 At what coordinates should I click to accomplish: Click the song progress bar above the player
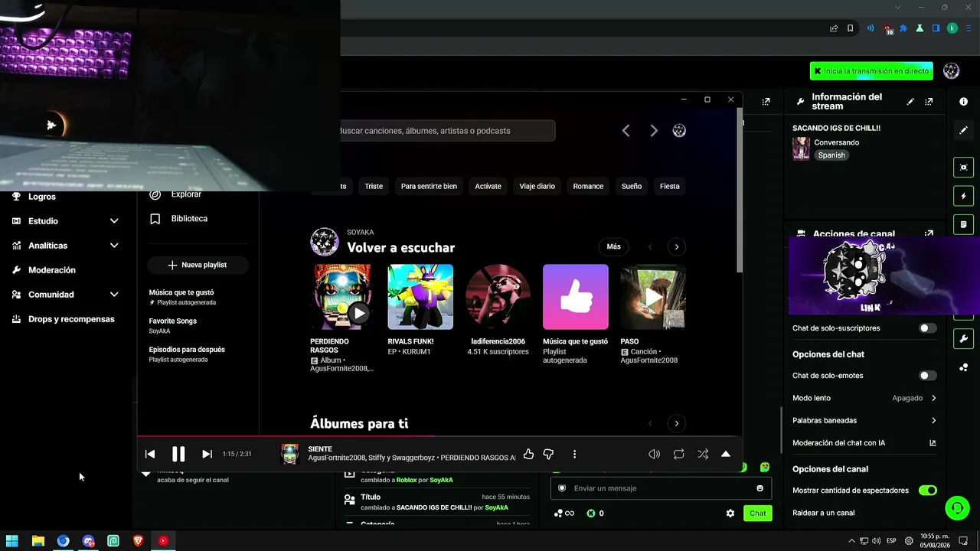(x=439, y=436)
